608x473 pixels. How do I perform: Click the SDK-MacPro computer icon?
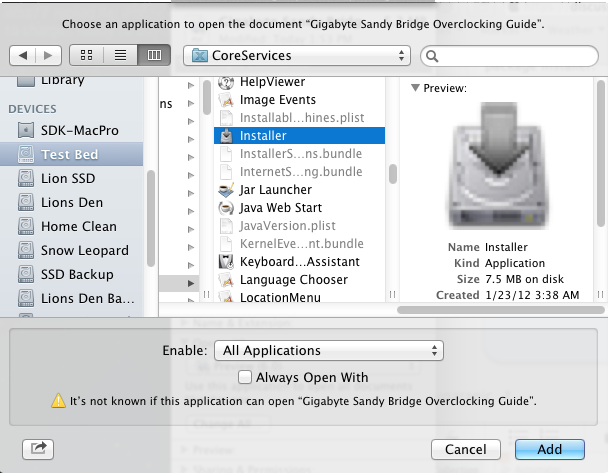(26, 130)
